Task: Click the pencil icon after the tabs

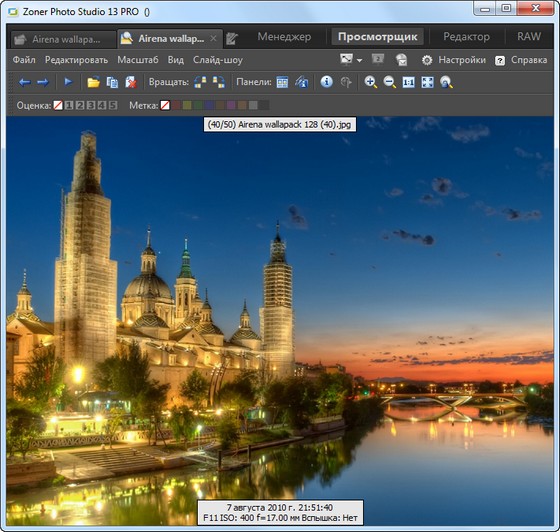Action: [232, 39]
